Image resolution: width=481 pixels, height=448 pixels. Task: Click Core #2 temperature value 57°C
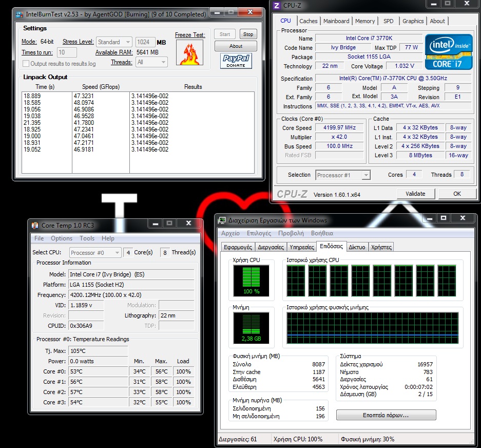coord(98,392)
